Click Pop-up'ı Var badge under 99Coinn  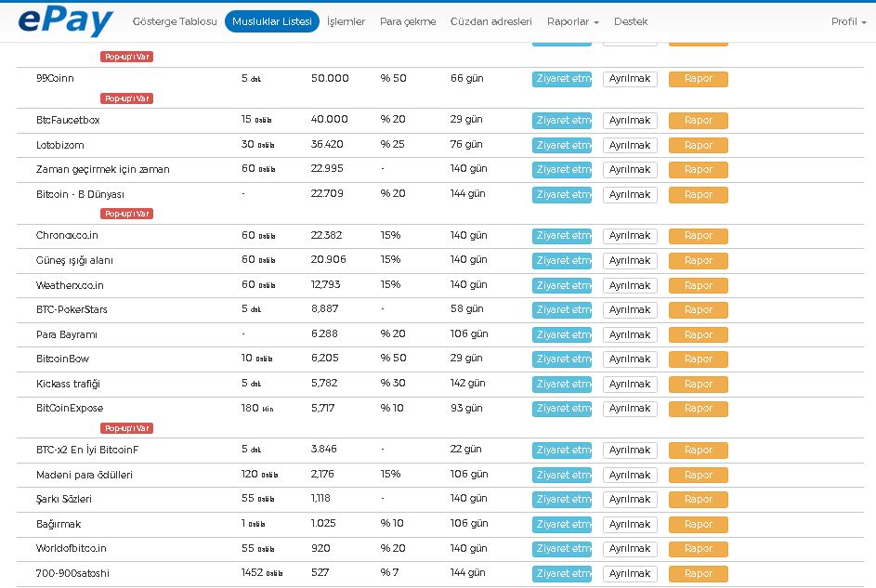(x=127, y=98)
